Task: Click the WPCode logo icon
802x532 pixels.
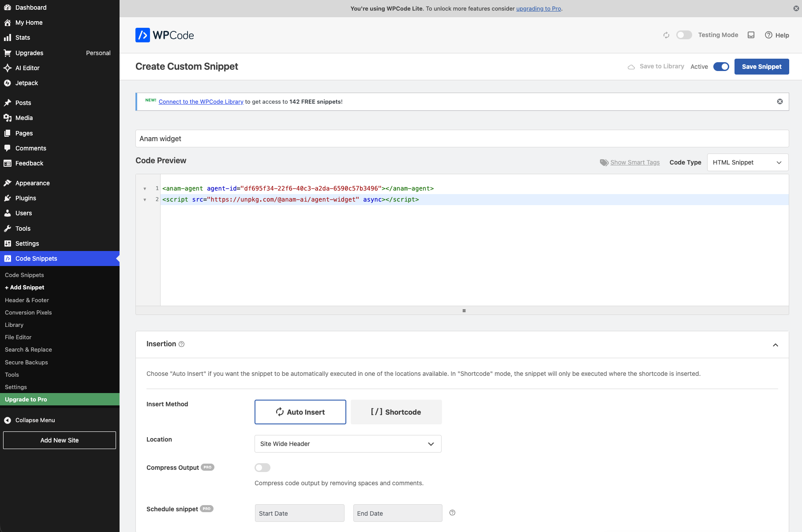Action: [x=142, y=35]
